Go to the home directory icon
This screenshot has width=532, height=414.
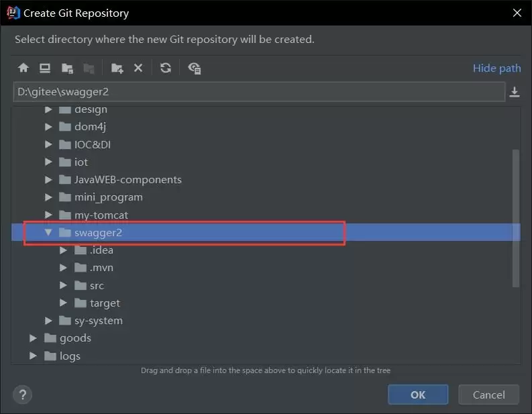[x=23, y=68]
